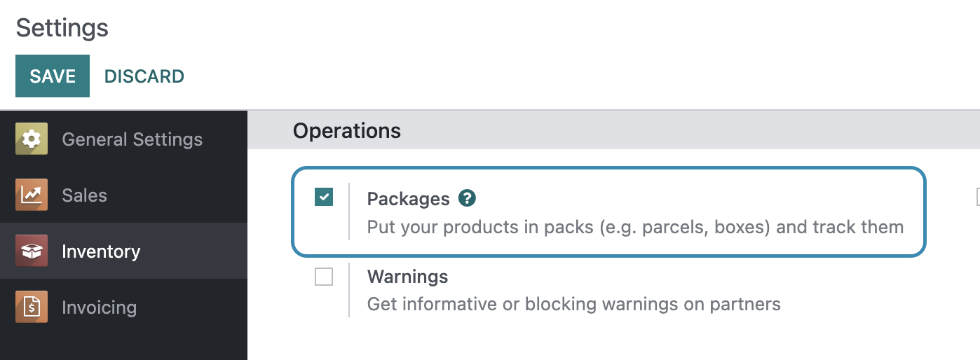The image size is (980, 360).
Task: Click the "Get informative or blocking warnings" description
Action: point(573,304)
